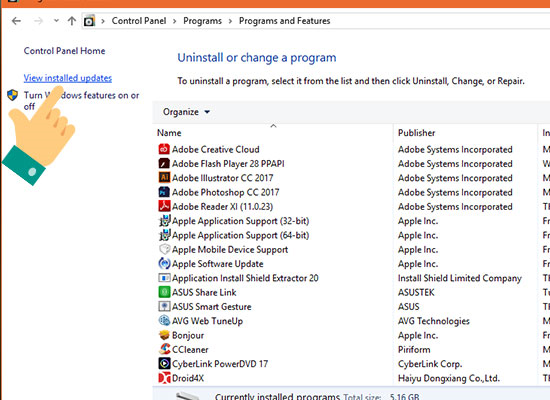Expand chevron before Control Panel breadcrumb
Screen dimensions: 550x400
[103, 21]
